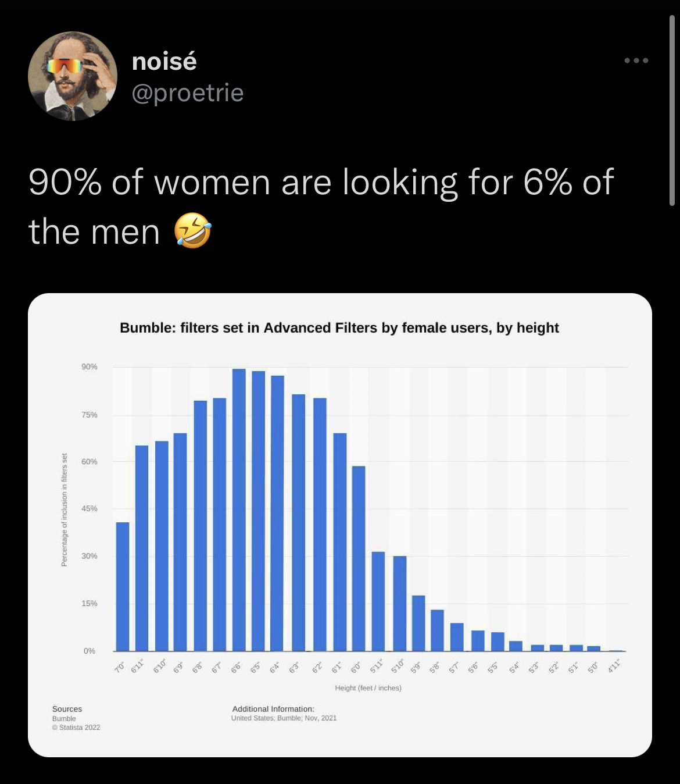Select the 6'0" height bar
680x784 pixels.
[359, 558]
